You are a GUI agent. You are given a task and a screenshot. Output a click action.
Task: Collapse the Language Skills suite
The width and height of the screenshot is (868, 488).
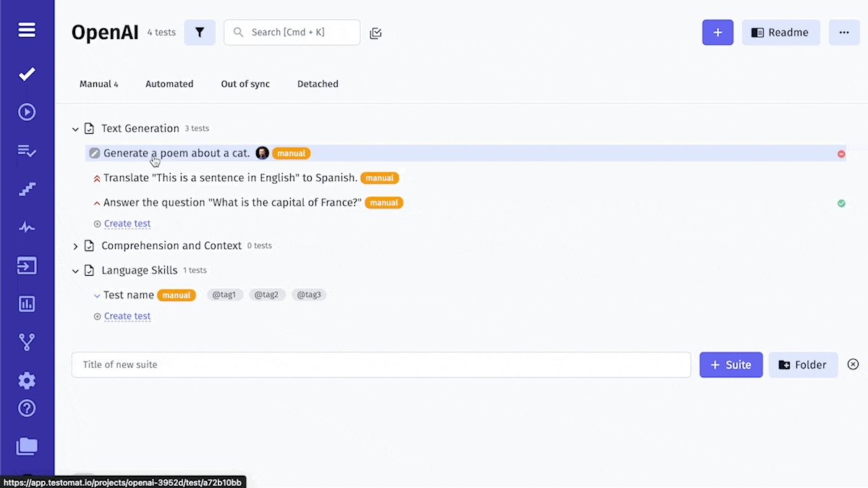(75, 271)
